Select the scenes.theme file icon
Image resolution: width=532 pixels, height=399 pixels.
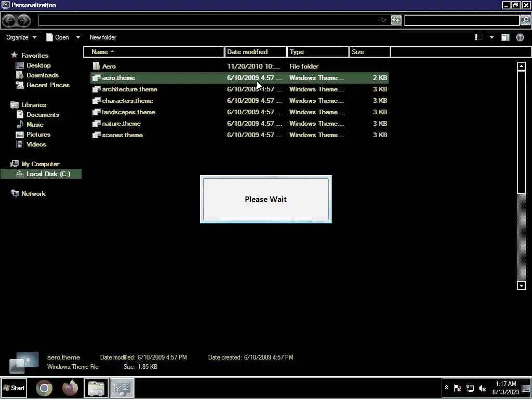[96, 135]
